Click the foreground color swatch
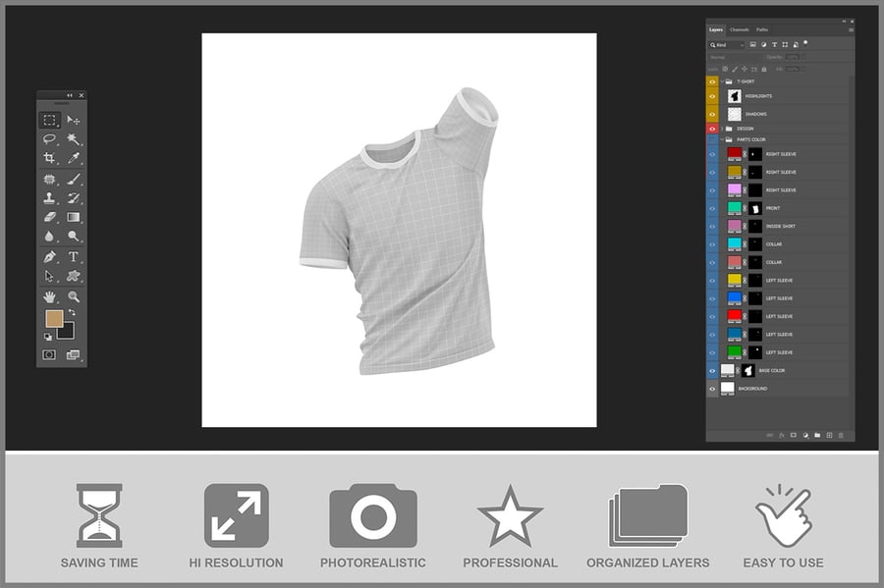This screenshot has width=884, height=588. click(54, 319)
